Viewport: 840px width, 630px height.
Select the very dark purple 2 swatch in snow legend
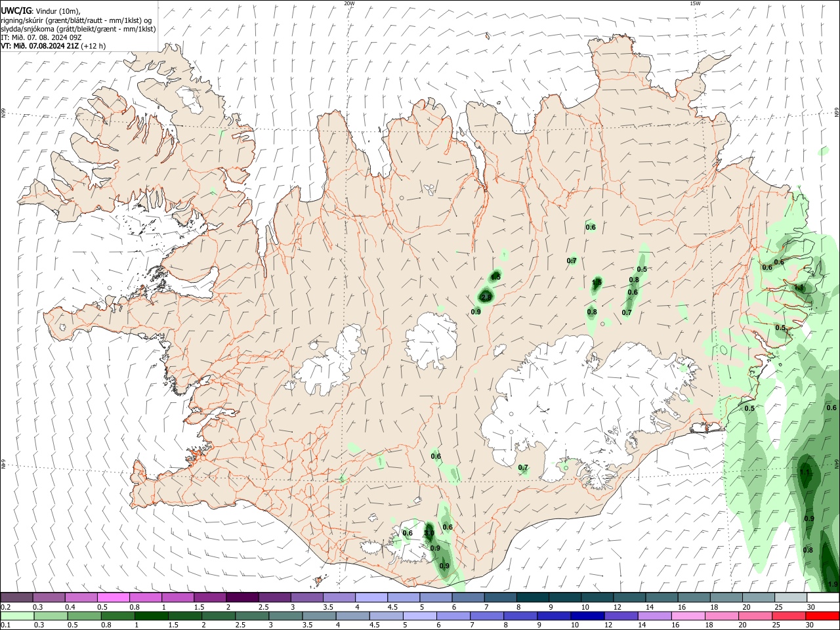[x=242, y=597]
